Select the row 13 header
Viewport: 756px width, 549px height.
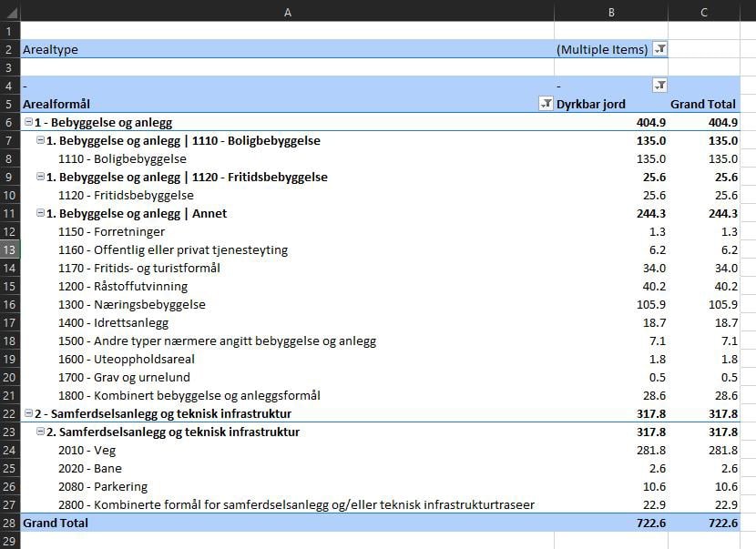(9, 249)
